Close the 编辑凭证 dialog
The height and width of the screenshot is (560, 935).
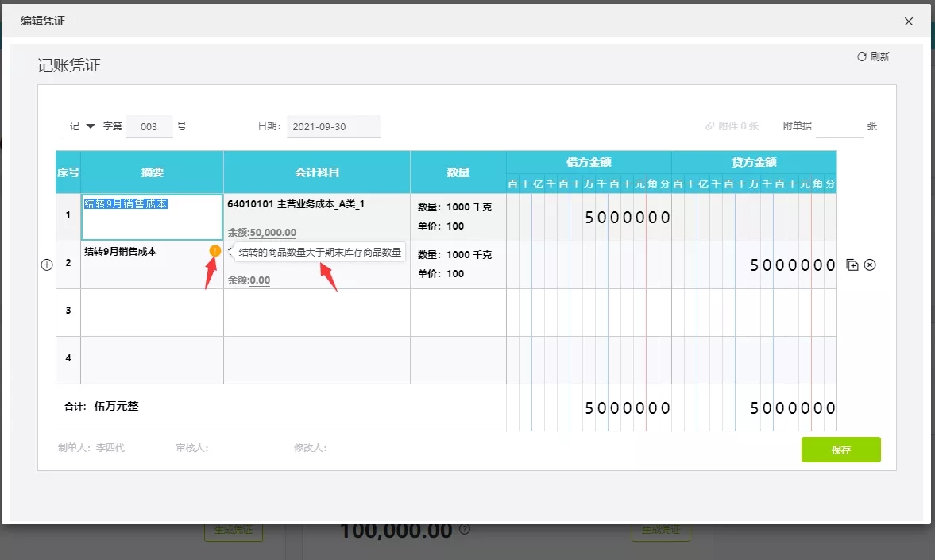(x=909, y=21)
